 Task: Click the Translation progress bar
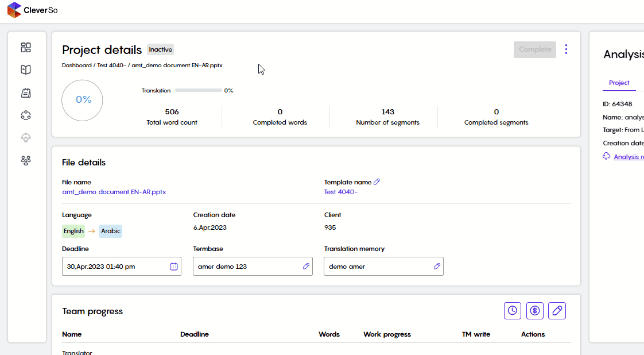(199, 90)
